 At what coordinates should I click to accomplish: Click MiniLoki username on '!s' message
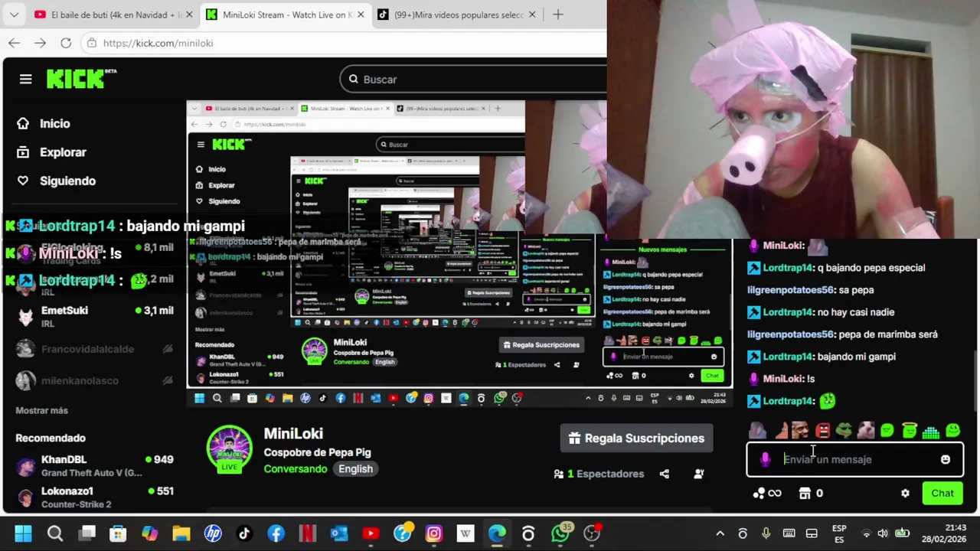click(782, 379)
